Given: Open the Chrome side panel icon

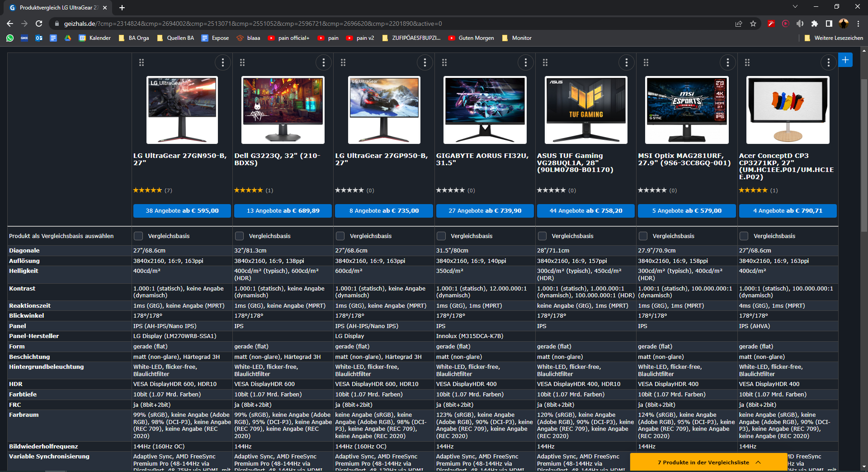Looking at the screenshot, I should 829,24.
